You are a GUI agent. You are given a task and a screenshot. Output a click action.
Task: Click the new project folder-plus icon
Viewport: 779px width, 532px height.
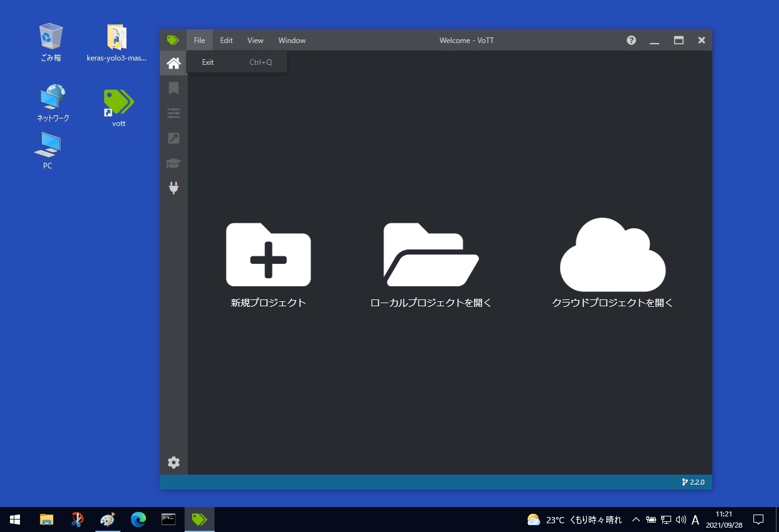coord(268,254)
